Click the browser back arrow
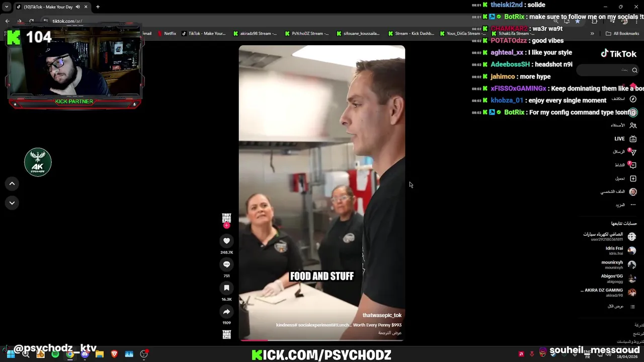The image size is (644, 362). click(x=7, y=21)
